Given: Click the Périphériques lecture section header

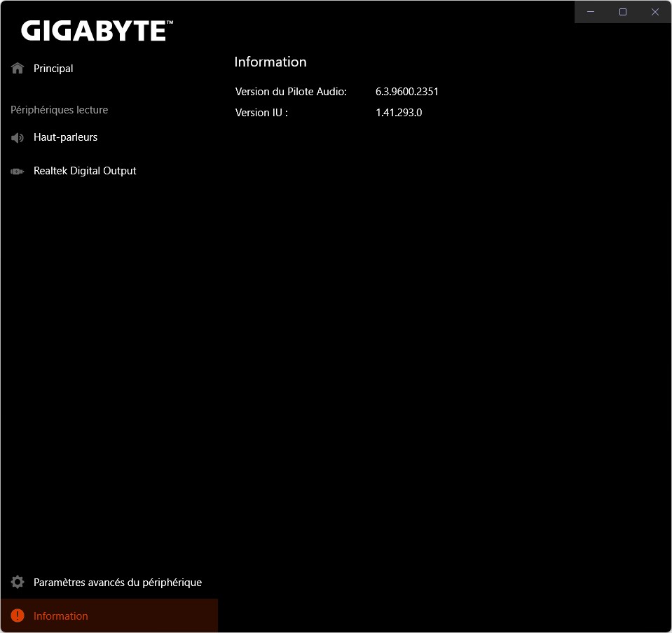Looking at the screenshot, I should 59,110.
